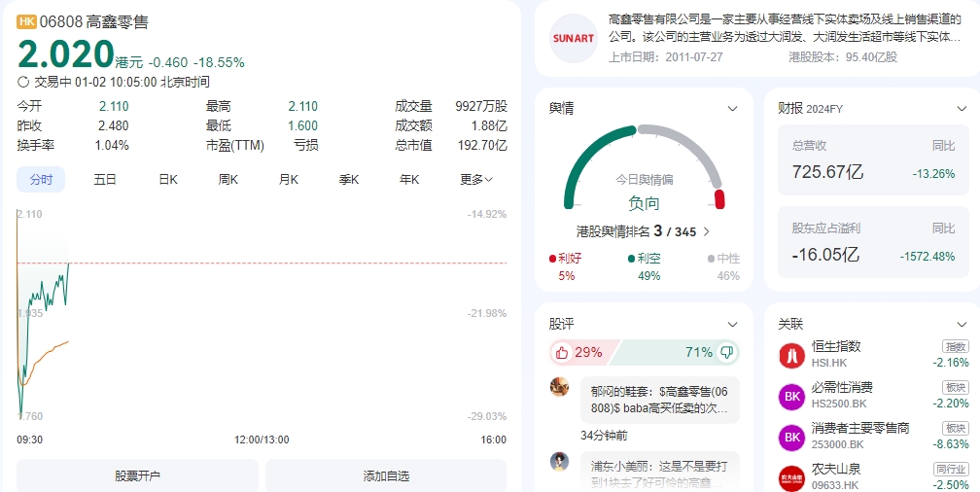Viewport: 980px width, 492px height.
Task: Click the company description text
Action: pyautogui.click(x=785, y=28)
